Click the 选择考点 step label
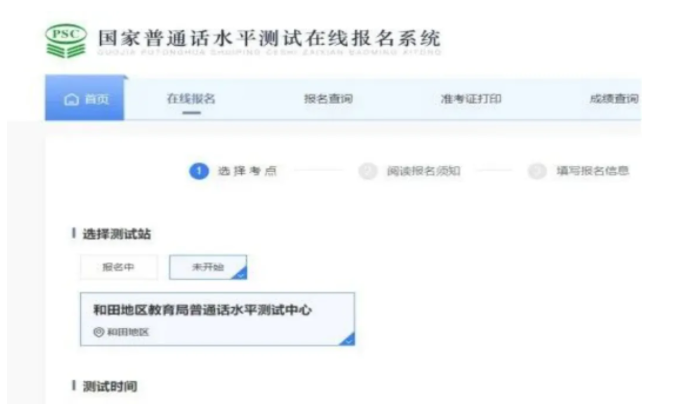 point(248,171)
